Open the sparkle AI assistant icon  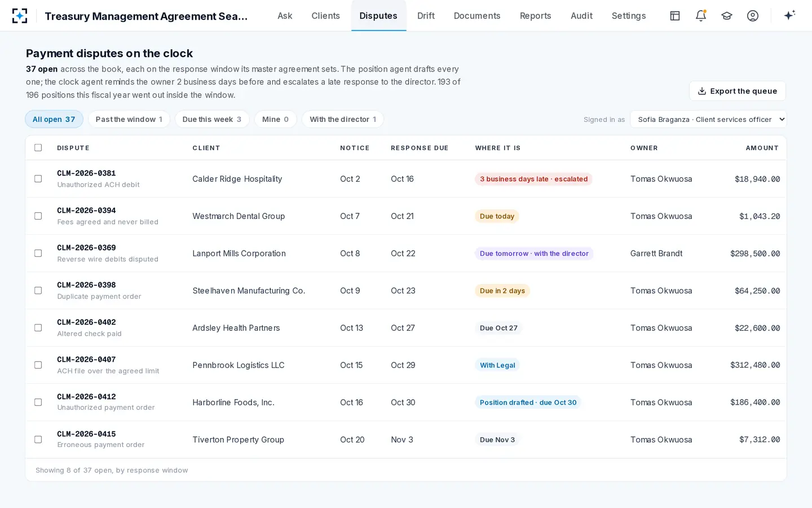coord(789,15)
